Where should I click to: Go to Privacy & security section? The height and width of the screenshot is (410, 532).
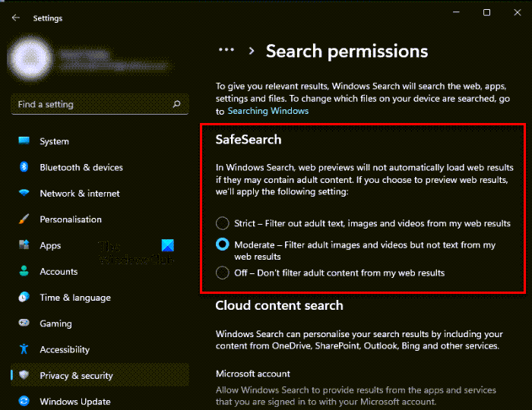pos(76,375)
